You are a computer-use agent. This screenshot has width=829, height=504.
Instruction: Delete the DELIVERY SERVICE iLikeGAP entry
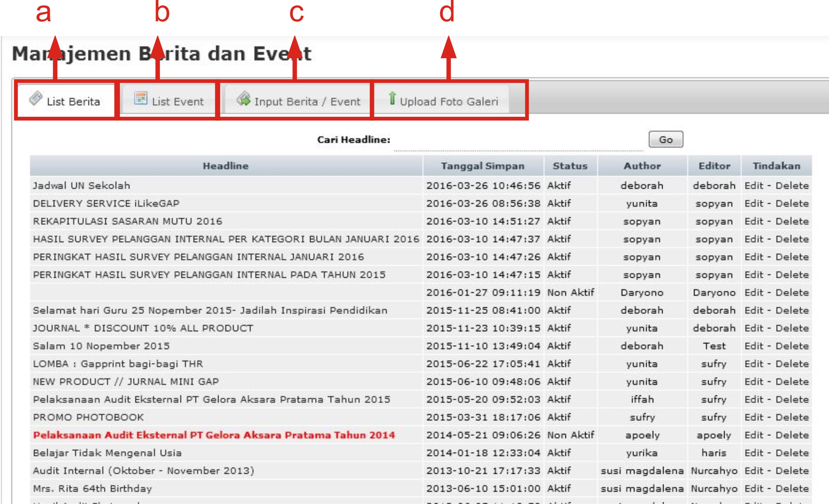point(792,204)
